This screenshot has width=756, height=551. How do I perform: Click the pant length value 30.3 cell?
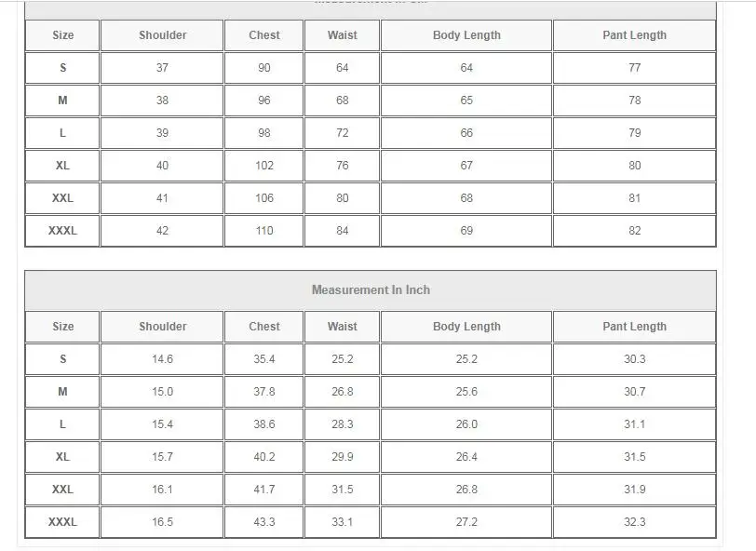tap(635, 358)
